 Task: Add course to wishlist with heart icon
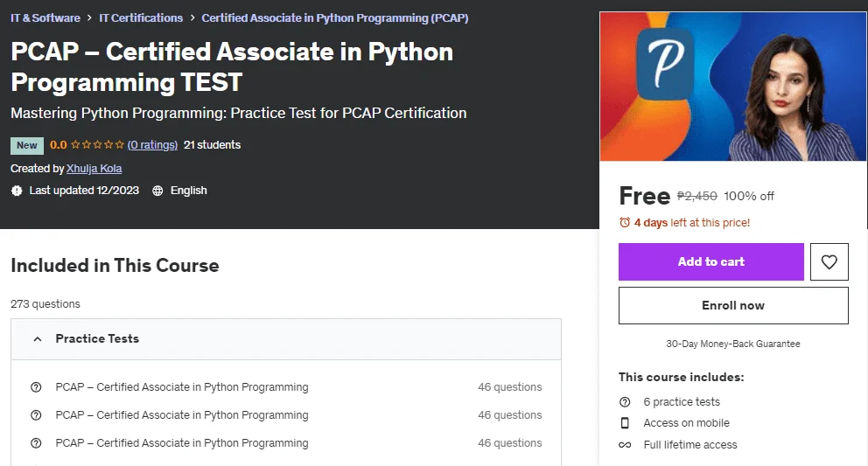pos(829,261)
